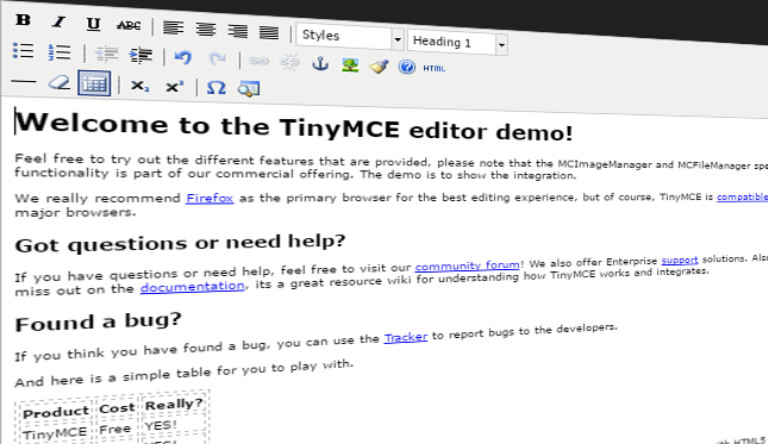Click the Free table cell
This screenshot has height=444, width=768.
point(115,430)
